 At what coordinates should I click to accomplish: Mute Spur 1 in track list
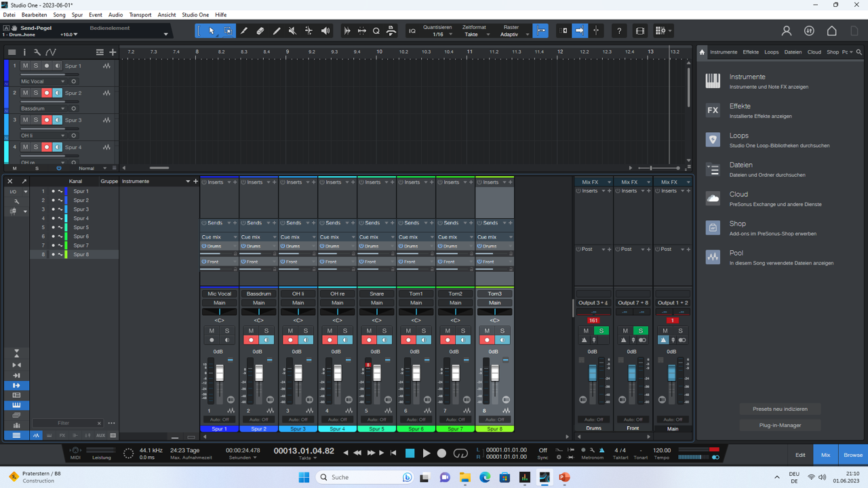(x=25, y=66)
